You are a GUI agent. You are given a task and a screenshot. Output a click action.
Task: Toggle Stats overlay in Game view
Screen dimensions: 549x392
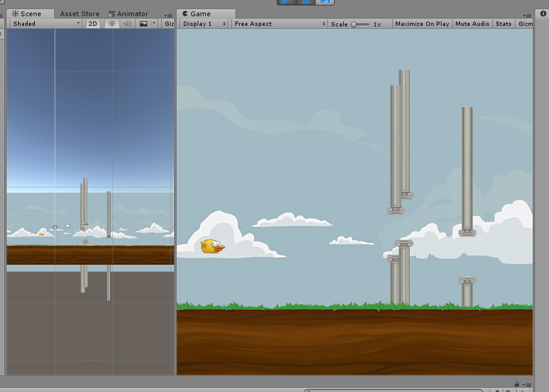[x=503, y=24]
